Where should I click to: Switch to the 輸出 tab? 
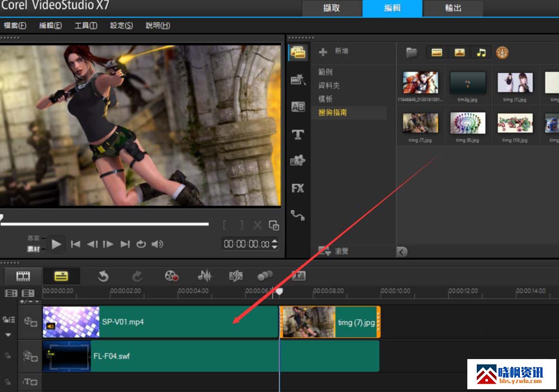click(453, 8)
